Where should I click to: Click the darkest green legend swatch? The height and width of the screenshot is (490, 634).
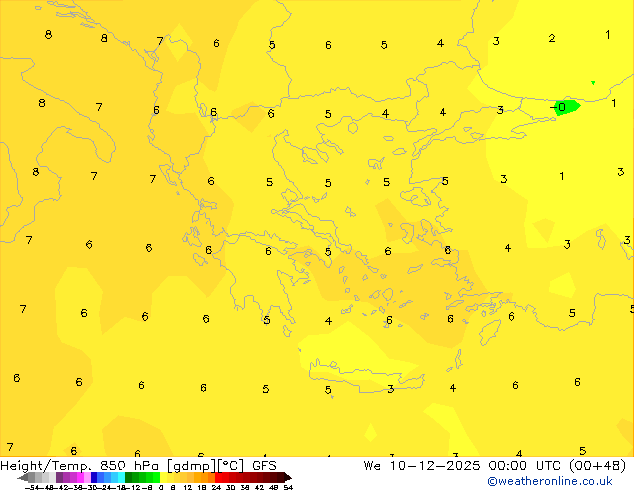click(128, 477)
